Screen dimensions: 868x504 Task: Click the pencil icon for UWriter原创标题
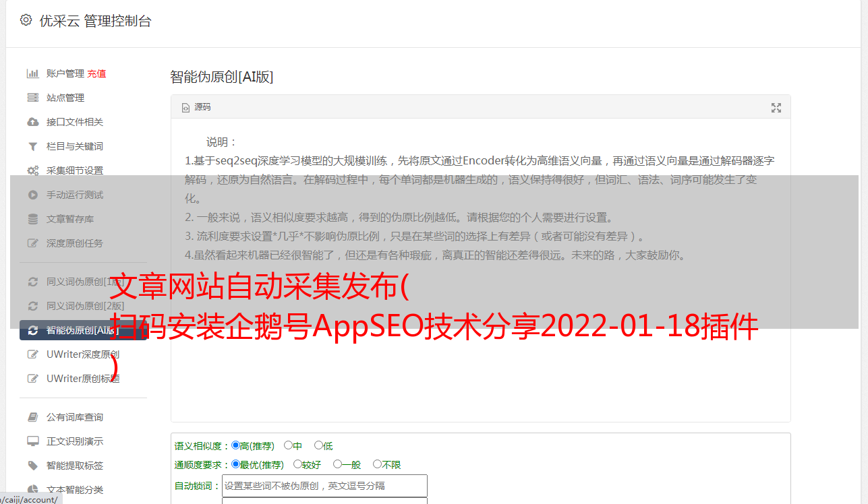(x=32, y=379)
